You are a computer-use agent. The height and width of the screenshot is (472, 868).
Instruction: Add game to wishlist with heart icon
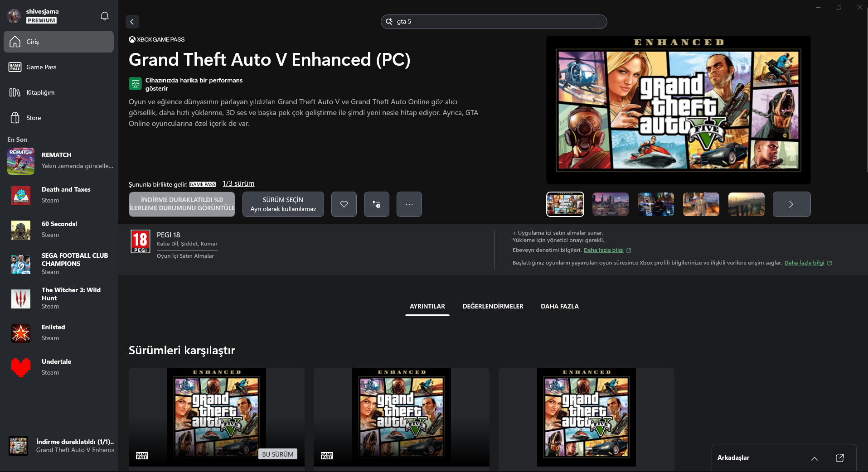point(344,204)
